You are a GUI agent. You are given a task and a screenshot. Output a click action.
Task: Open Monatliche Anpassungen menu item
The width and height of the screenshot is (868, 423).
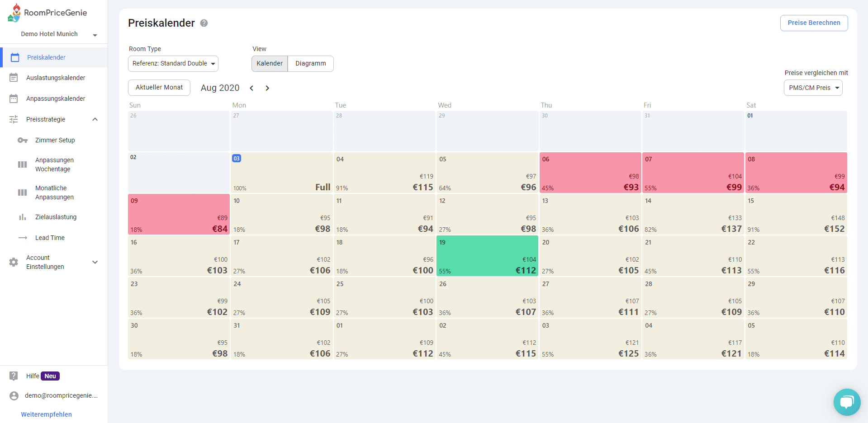[54, 193]
